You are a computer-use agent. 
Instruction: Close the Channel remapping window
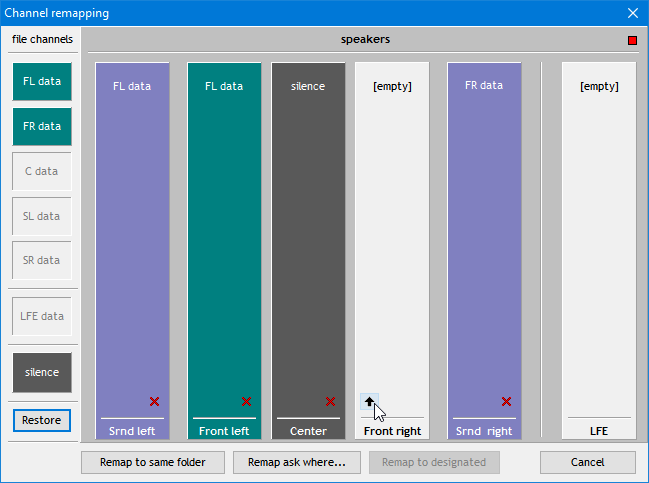coord(632,13)
